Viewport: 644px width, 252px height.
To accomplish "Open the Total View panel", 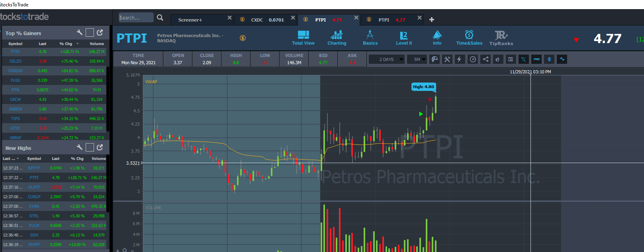I will click(303, 38).
